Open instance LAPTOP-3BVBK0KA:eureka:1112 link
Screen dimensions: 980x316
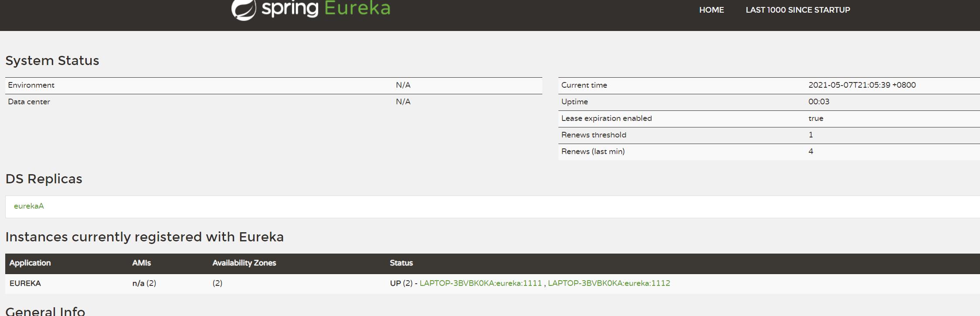click(x=609, y=283)
